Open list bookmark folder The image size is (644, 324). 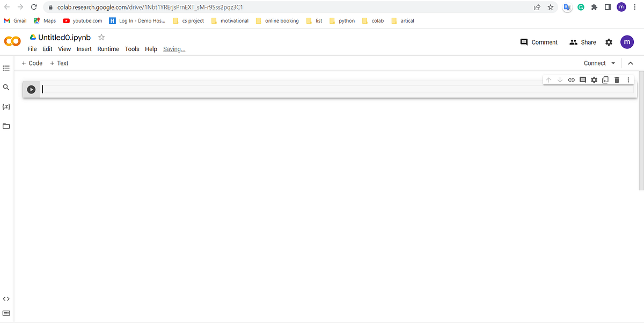314,21
